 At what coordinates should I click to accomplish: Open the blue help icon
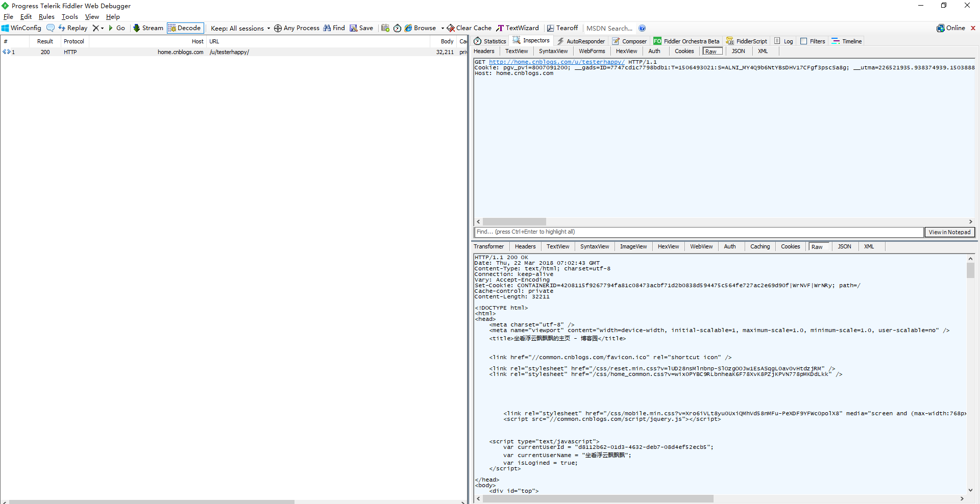tap(642, 28)
